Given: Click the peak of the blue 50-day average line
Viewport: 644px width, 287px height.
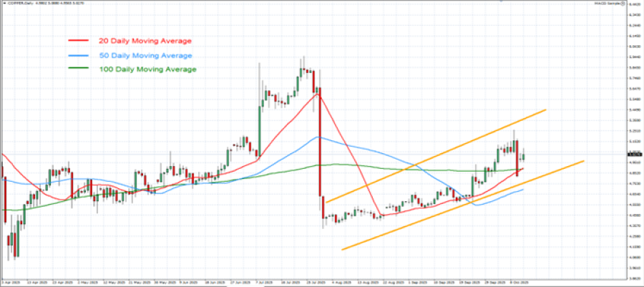Looking at the screenshot, I should (x=316, y=137).
